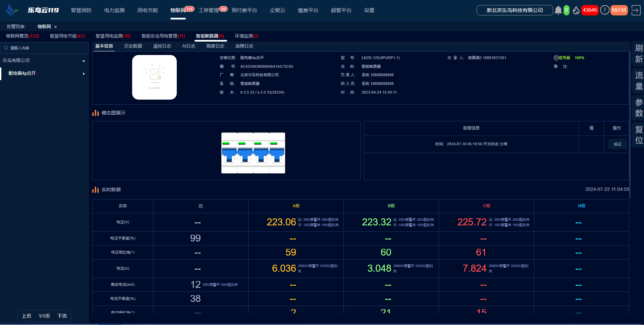Screen dimensions: 644x325
Task: Click the 信号量 signal strength icon
Action: [556, 58]
